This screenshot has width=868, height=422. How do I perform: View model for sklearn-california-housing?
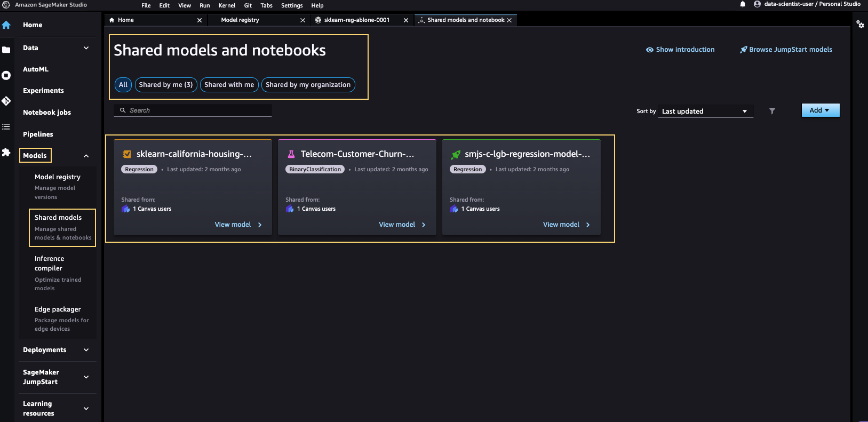click(x=238, y=225)
